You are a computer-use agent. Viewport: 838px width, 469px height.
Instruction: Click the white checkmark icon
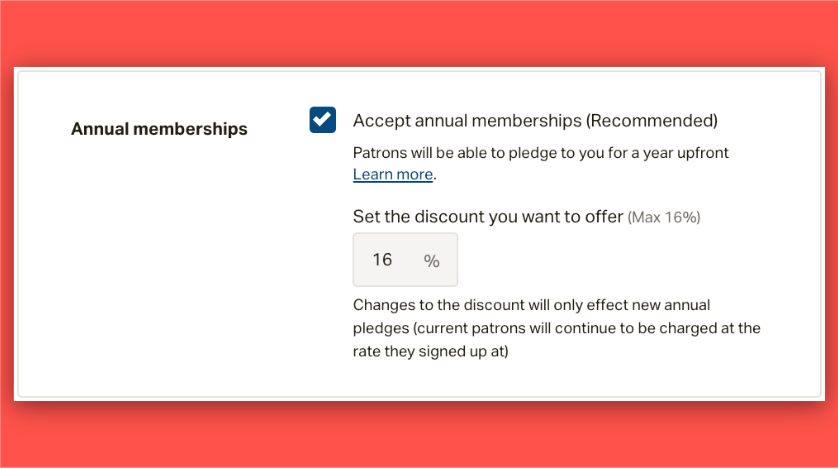pyautogui.click(x=322, y=119)
